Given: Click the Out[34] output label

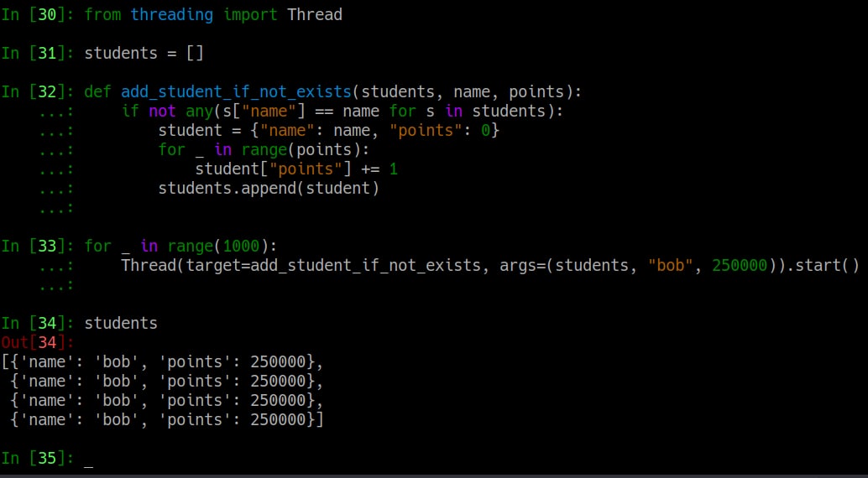Looking at the screenshot, I should click(38, 342).
